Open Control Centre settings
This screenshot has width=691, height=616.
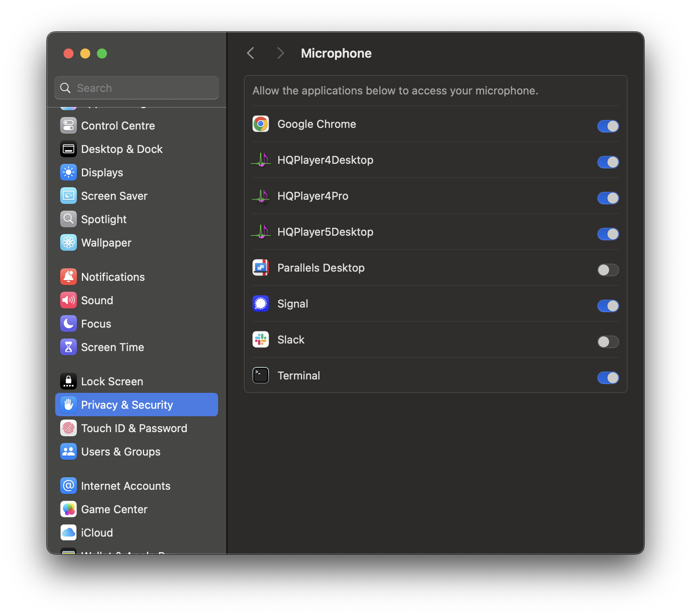[137, 125]
